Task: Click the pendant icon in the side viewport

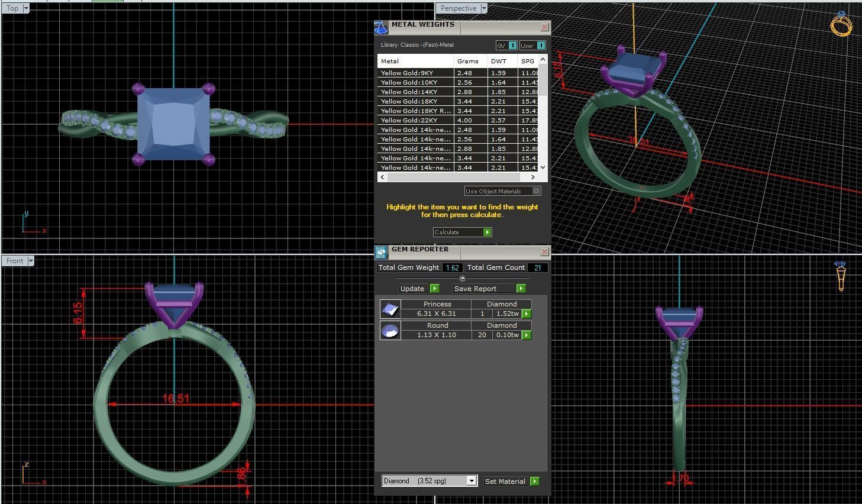Action: tap(841, 276)
